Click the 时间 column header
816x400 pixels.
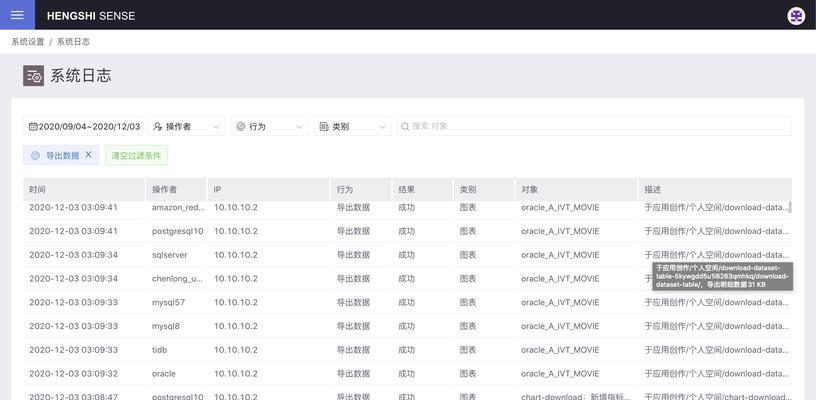point(38,190)
